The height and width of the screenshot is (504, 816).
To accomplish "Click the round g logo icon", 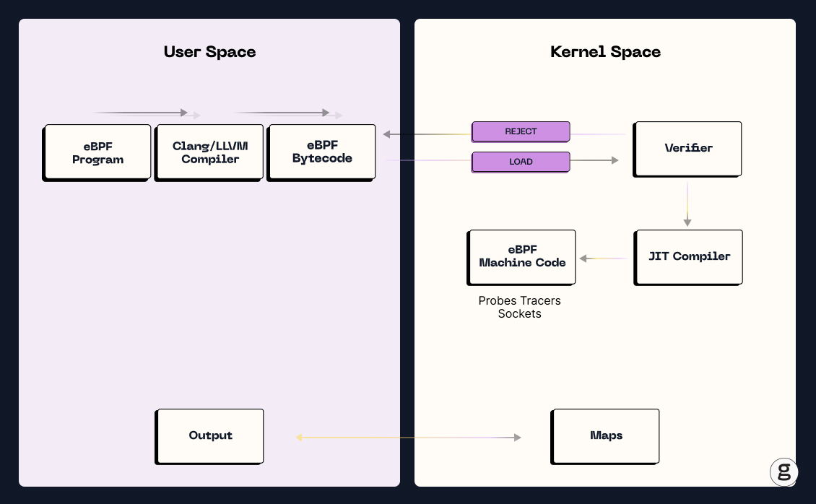I will [x=784, y=472].
